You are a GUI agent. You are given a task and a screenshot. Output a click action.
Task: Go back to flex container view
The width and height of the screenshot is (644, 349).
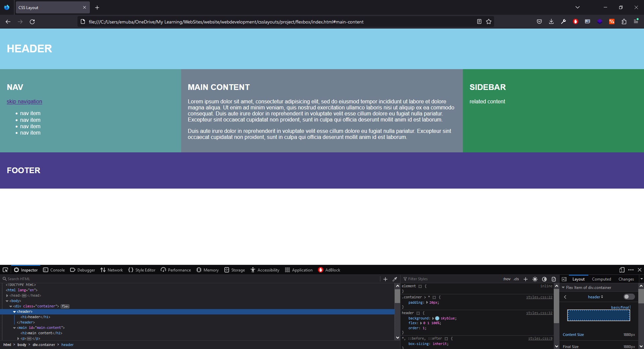click(565, 297)
